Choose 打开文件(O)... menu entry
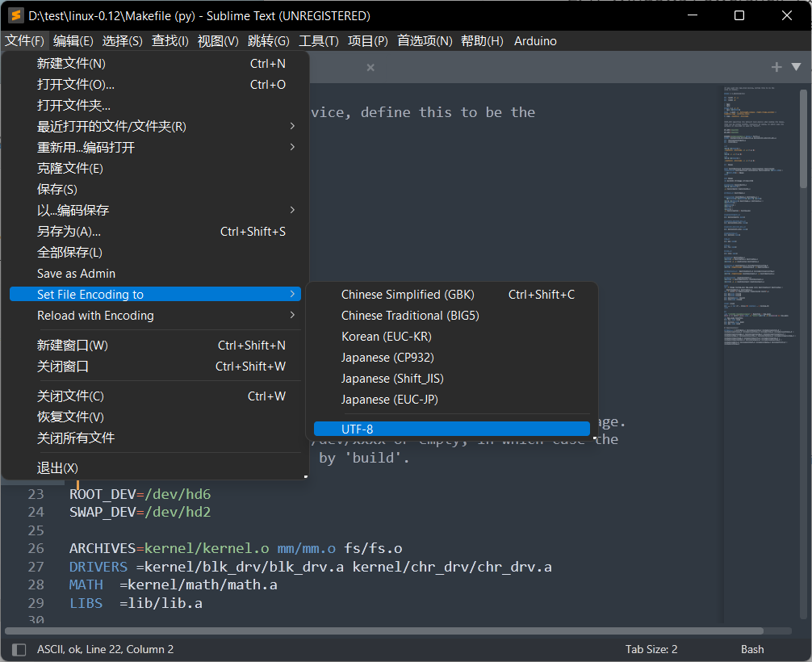The width and height of the screenshot is (812, 662). pyautogui.click(x=155, y=85)
